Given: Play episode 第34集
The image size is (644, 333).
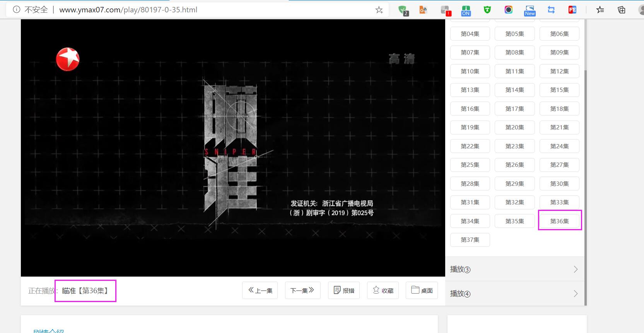Looking at the screenshot, I should coord(470,221).
